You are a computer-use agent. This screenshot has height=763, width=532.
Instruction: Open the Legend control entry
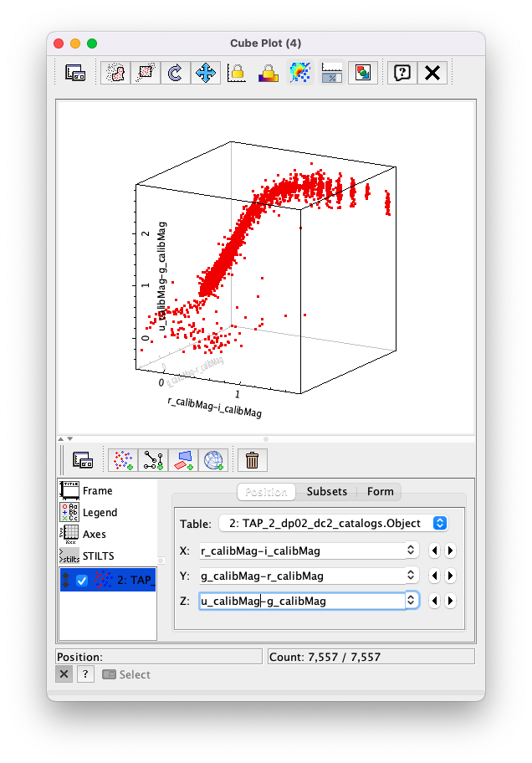pyautogui.click(x=108, y=512)
